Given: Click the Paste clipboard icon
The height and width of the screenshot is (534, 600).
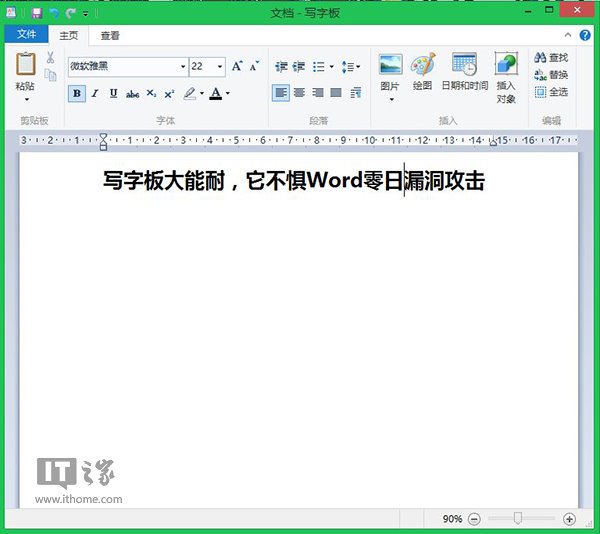Looking at the screenshot, I should pyautogui.click(x=25, y=63).
